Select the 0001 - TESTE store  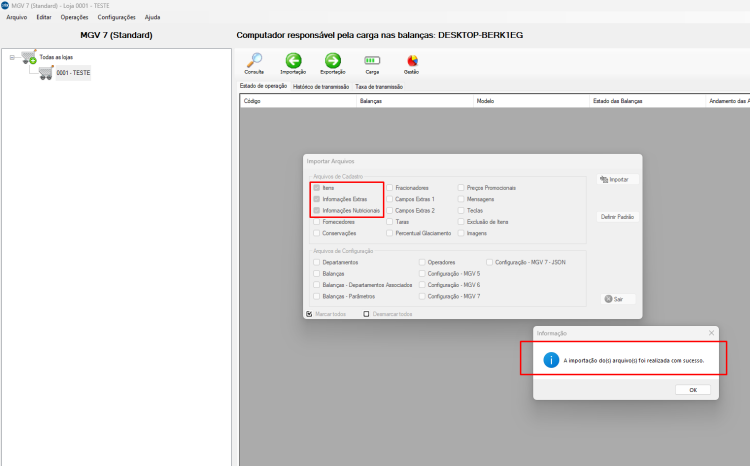point(73,73)
